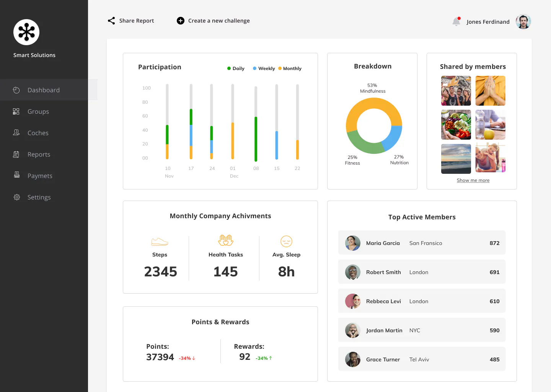Open Jones Ferdinand profile avatar

pos(523,21)
